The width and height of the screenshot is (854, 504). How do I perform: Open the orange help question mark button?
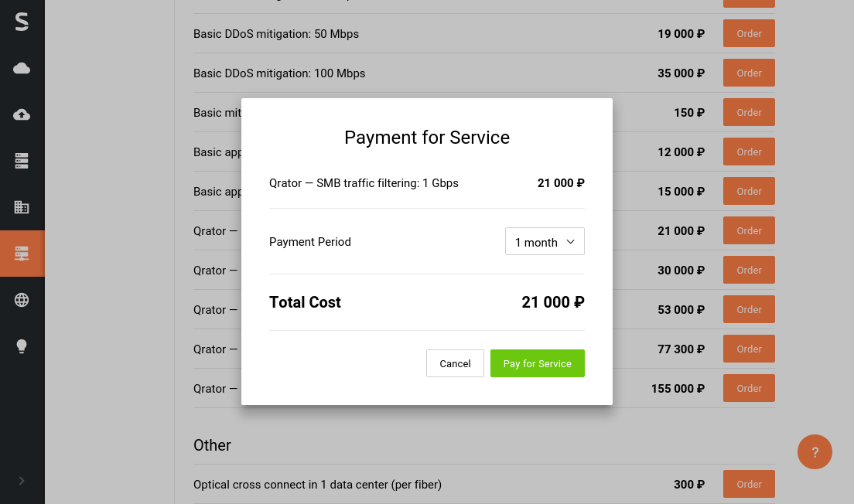point(815,451)
